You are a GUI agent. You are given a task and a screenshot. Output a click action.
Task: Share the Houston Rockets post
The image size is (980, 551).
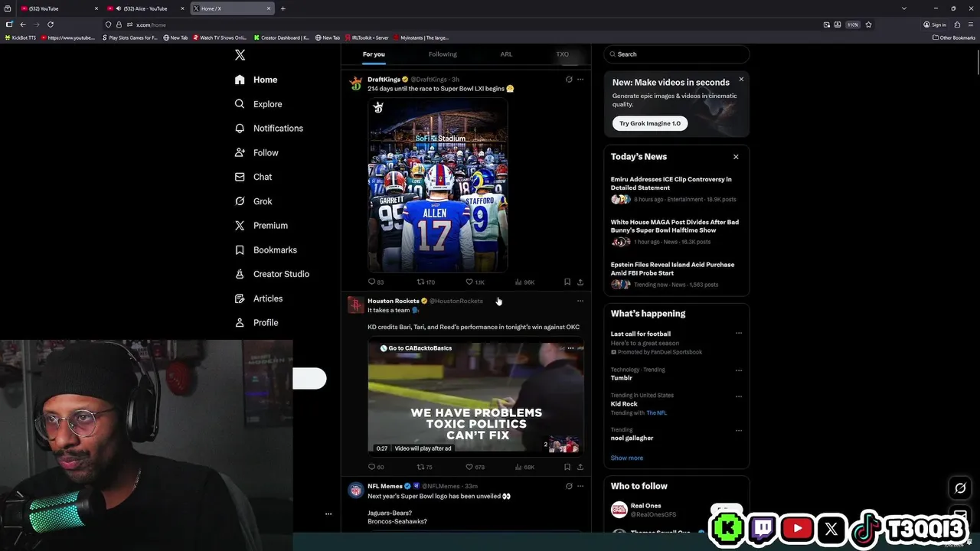coord(580,467)
